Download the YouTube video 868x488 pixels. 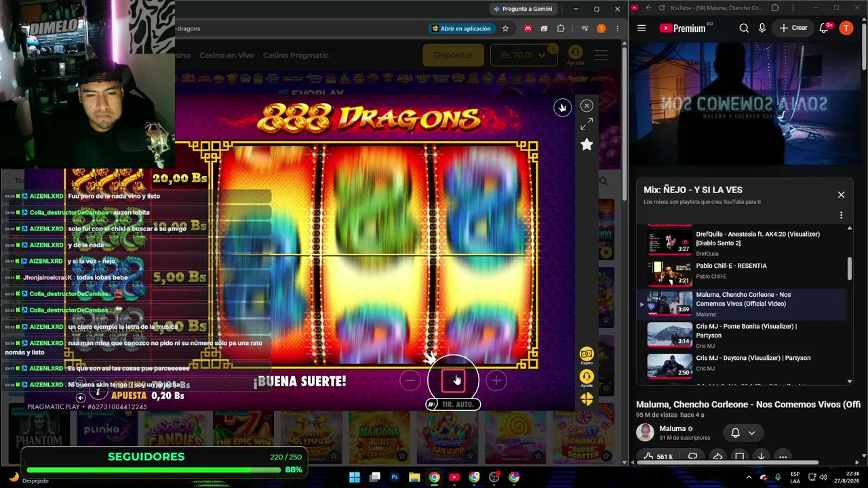pyautogui.click(x=761, y=457)
